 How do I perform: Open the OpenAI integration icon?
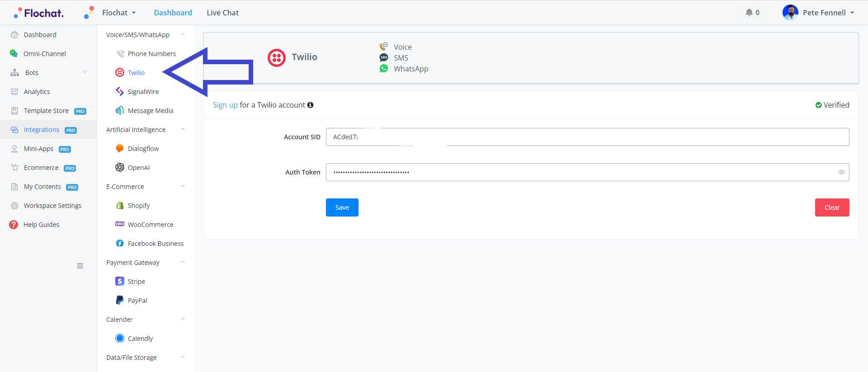120,168
